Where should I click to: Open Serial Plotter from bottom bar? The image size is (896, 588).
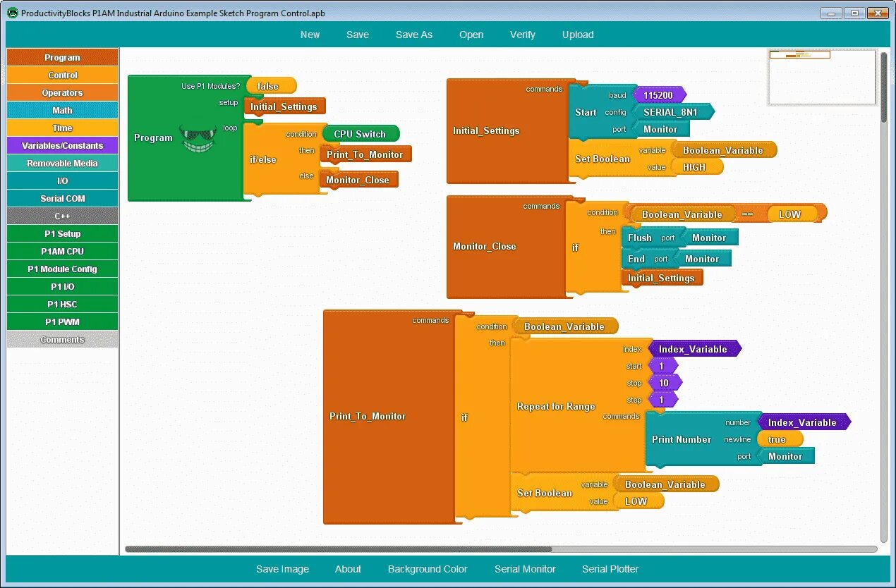610,569
